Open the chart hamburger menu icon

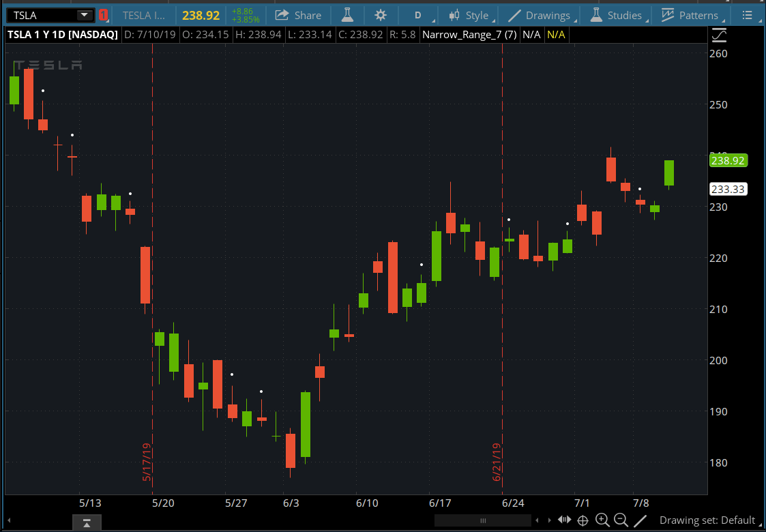tap(748, 15)
